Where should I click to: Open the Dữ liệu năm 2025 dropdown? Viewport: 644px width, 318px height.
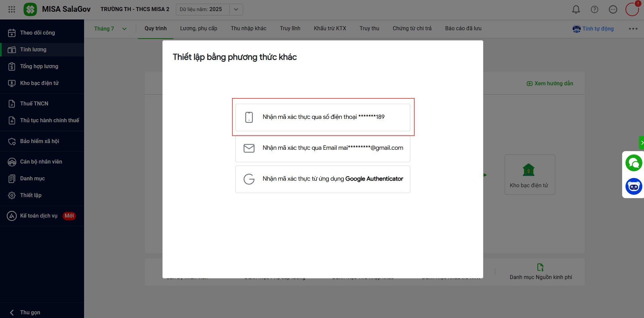click(x=209, y=9)
